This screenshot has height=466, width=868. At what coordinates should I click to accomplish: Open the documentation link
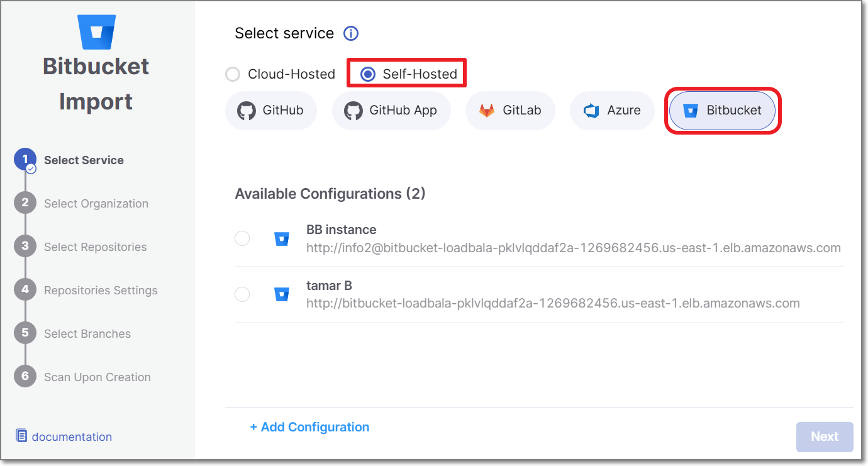[x=72, y=436]
